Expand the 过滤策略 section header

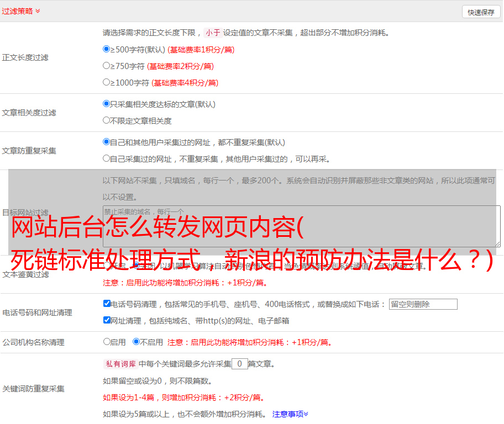[21, 11]
